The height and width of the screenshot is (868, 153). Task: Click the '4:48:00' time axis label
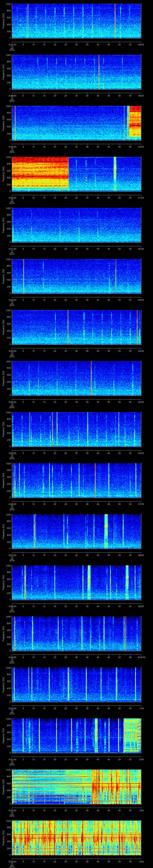tap(12, 96)
